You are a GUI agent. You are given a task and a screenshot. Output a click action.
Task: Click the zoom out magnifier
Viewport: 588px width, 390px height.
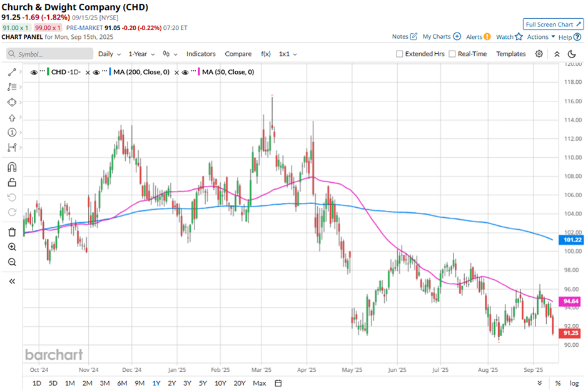pos(12,262)
